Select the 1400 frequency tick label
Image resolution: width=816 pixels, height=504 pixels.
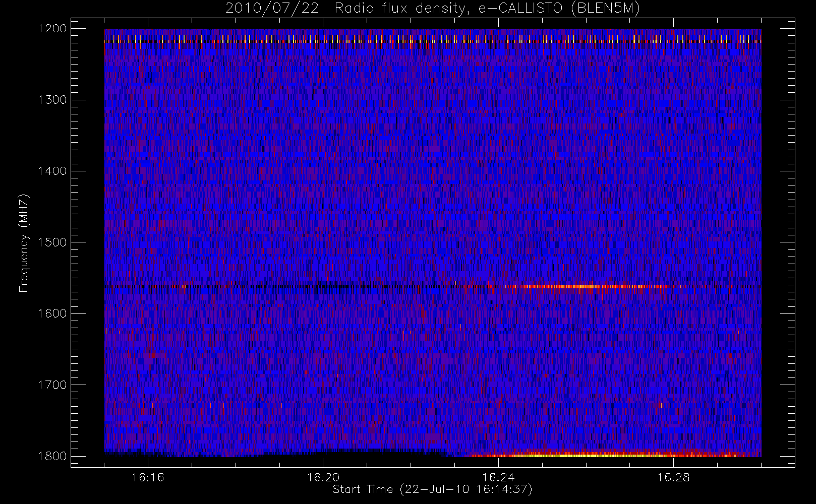point(52,171)
